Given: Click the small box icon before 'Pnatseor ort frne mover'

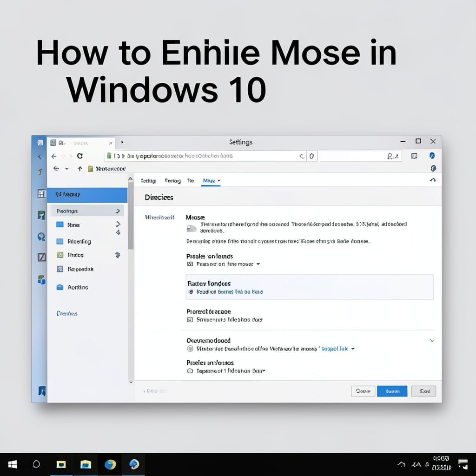Looking at the screenshot, I should coord(190,264).
